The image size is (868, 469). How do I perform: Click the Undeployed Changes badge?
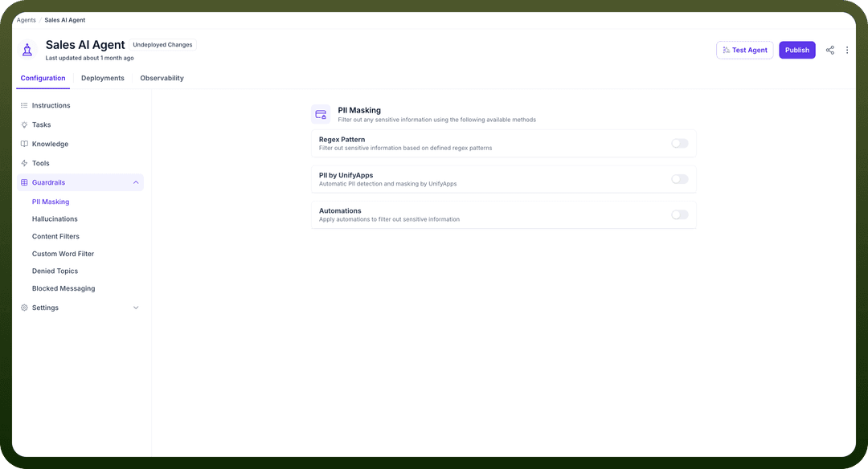point(162,45)
